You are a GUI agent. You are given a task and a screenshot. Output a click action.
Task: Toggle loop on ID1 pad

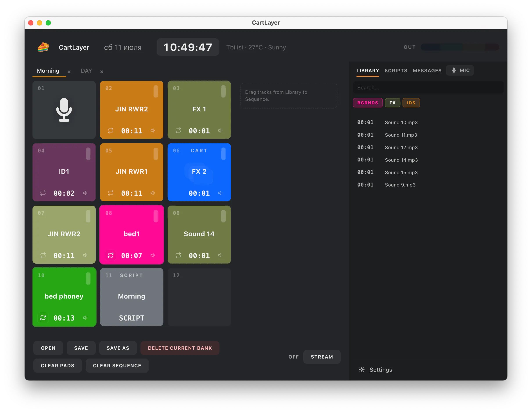click(43, 193)
